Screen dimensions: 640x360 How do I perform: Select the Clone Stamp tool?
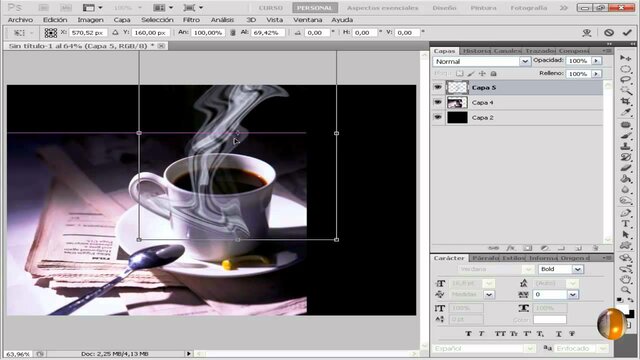(x=625, y=146)
